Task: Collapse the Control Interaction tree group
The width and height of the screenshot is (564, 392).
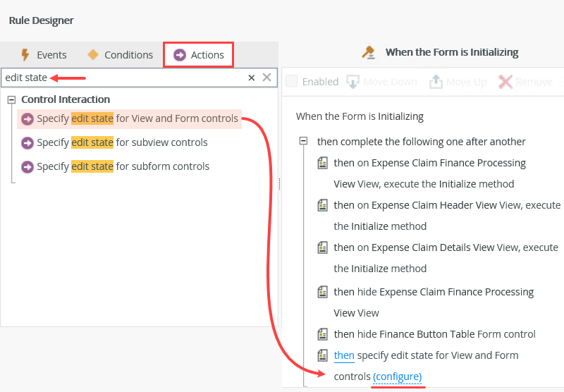Action: [11, 99]
